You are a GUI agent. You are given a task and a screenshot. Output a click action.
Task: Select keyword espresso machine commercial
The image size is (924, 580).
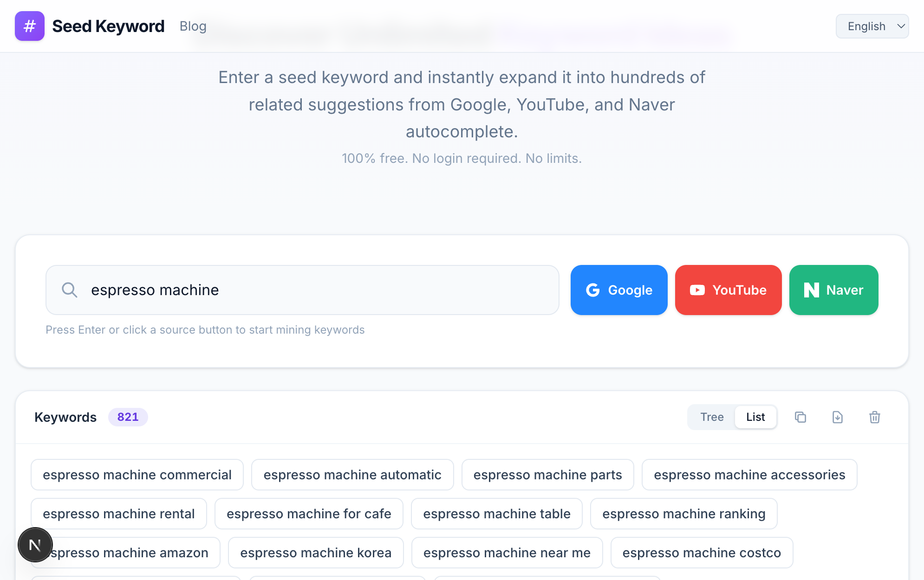pyautogui.click(x=137, y=475)
